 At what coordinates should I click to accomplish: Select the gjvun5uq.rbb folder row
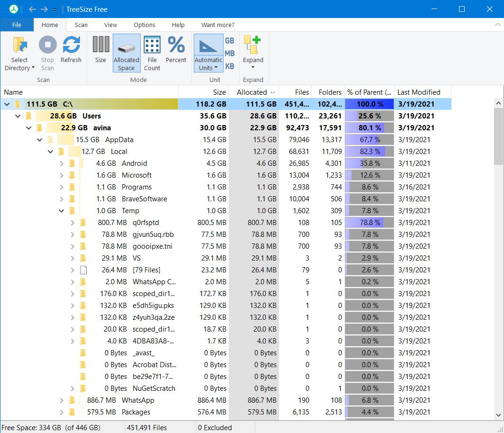(x=226, y=235)
